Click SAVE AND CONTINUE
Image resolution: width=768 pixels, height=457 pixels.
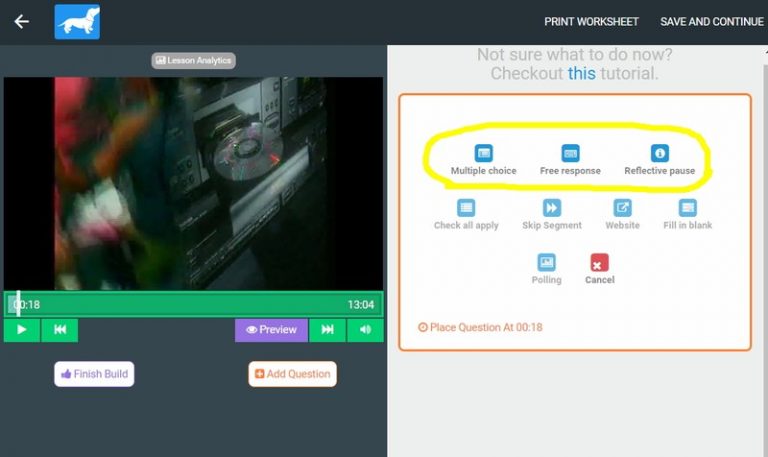click(x=711, y=21)
